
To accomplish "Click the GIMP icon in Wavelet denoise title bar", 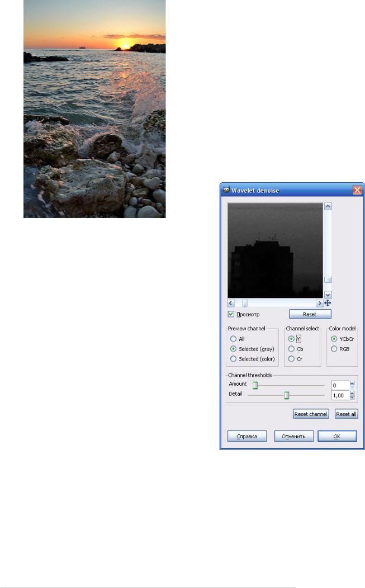I will click(226, 190).
